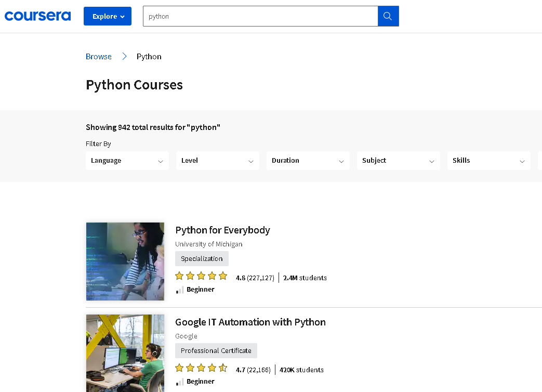Open the Subject filter dropdown

coord(399,161)
